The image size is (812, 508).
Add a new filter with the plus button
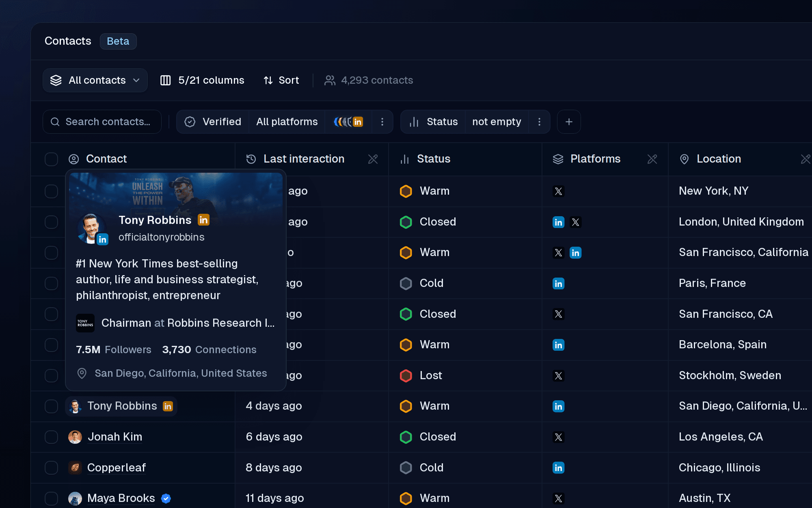tap(569, 122)
